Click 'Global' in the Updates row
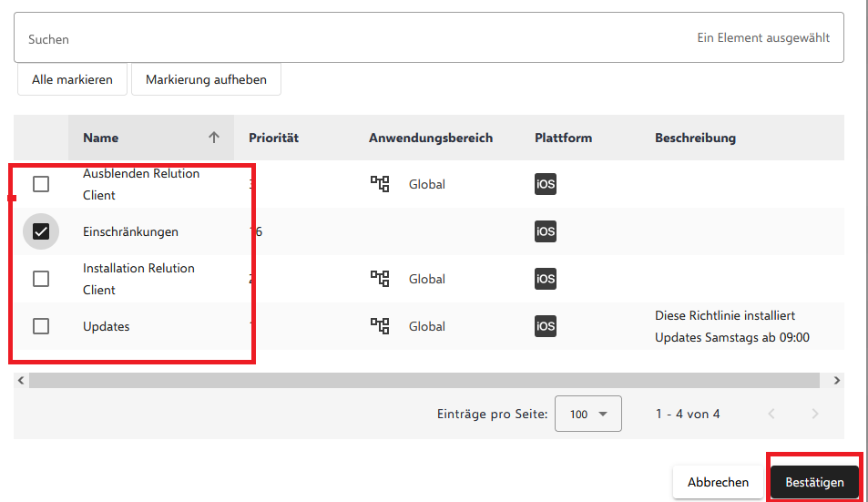The width and height of the screenshot is (868, 502). pos(427,326)
